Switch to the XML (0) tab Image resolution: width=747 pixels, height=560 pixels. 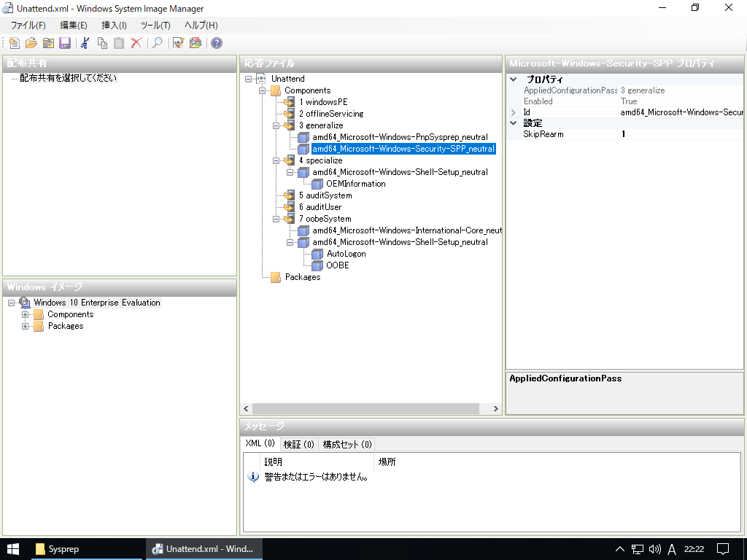coord(260,443)
